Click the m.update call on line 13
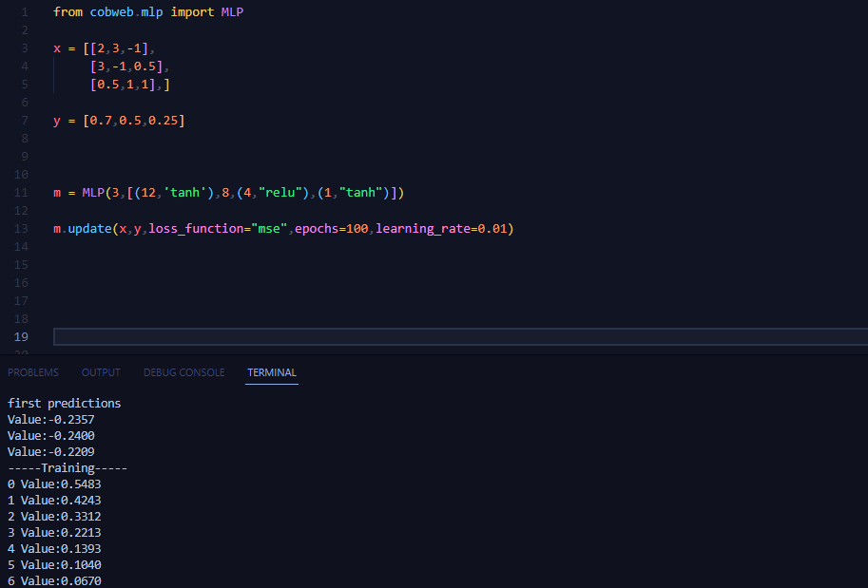This screenshot has height=588, width=868. 283,228
